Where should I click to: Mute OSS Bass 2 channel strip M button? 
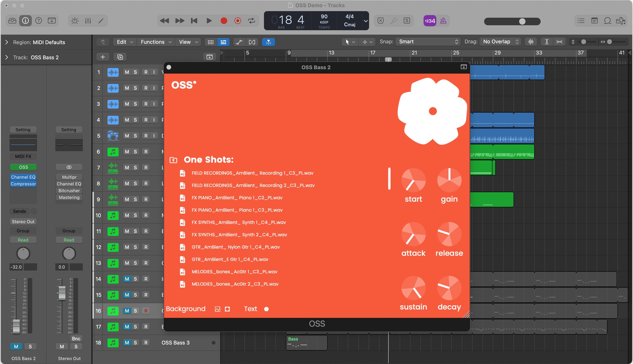(16, 347)
